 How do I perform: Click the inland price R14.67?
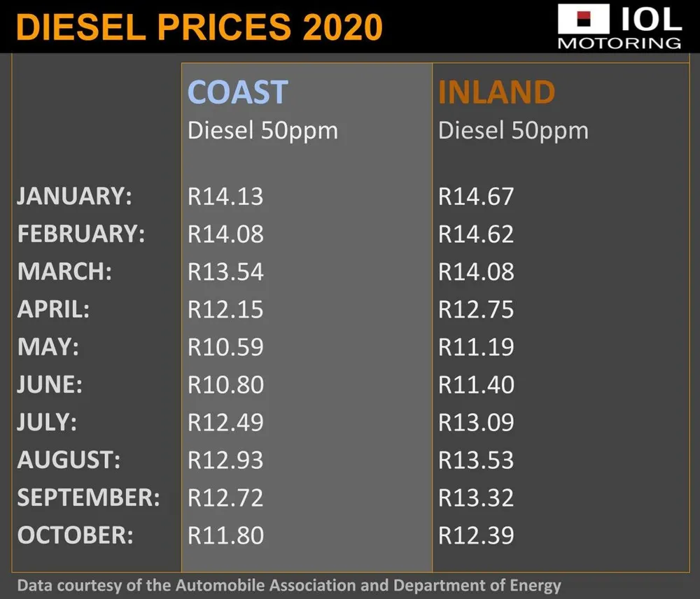click(476, 197)
